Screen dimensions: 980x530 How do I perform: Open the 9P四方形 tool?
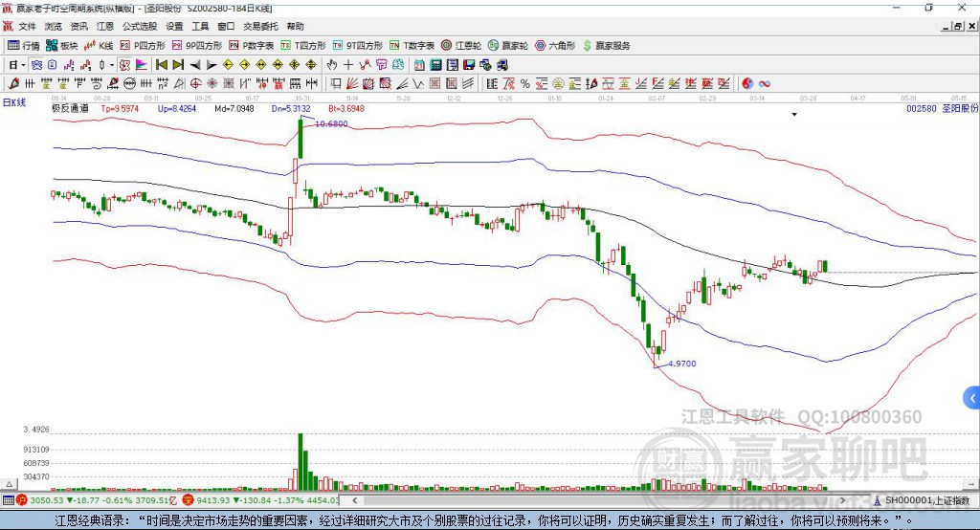coord(197,46)
